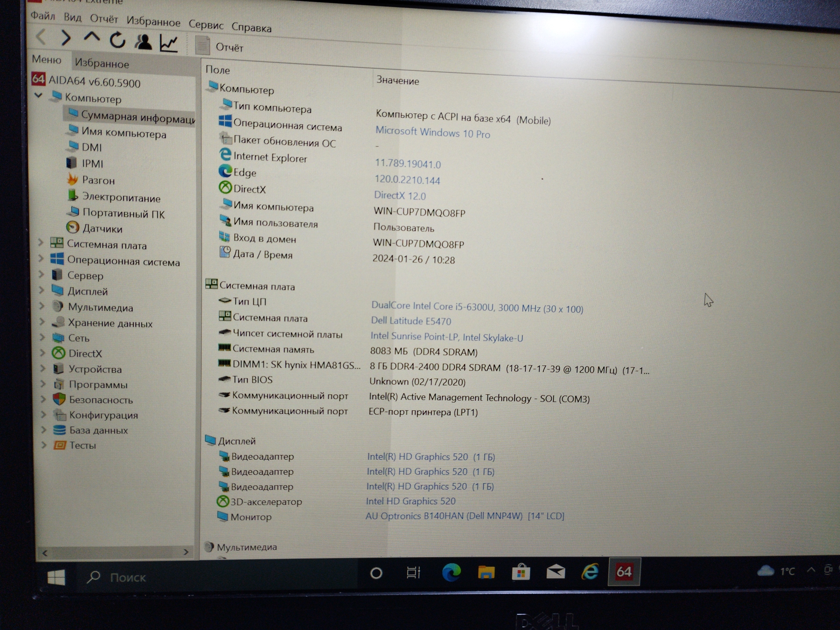The height and width of the screenshot is (630, 840).
Task: Open the Избранное menu in menu bar
Action: 153,21
